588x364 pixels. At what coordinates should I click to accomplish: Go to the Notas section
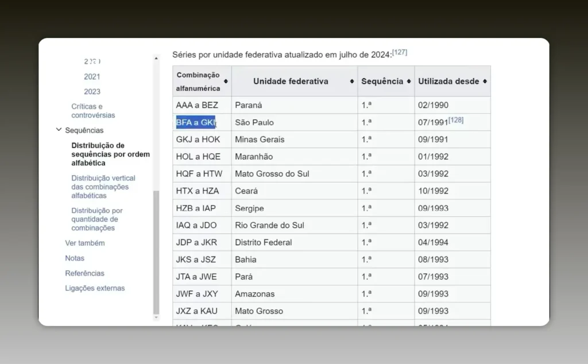[x=75, y=258]
